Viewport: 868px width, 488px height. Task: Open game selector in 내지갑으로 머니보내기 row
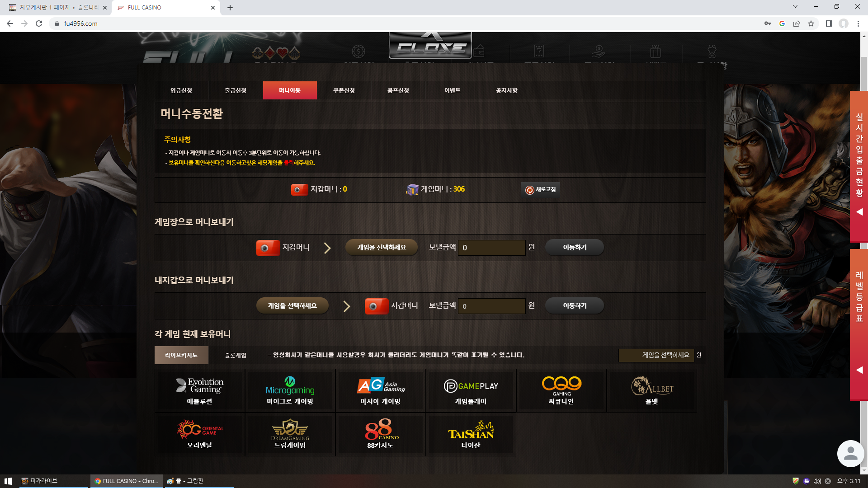(x=292, y=306)
